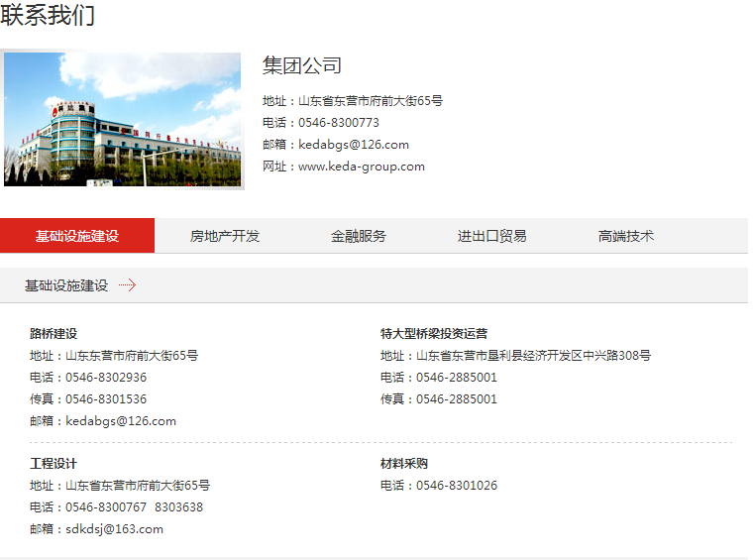Open the 金融服务 tab

359,236
